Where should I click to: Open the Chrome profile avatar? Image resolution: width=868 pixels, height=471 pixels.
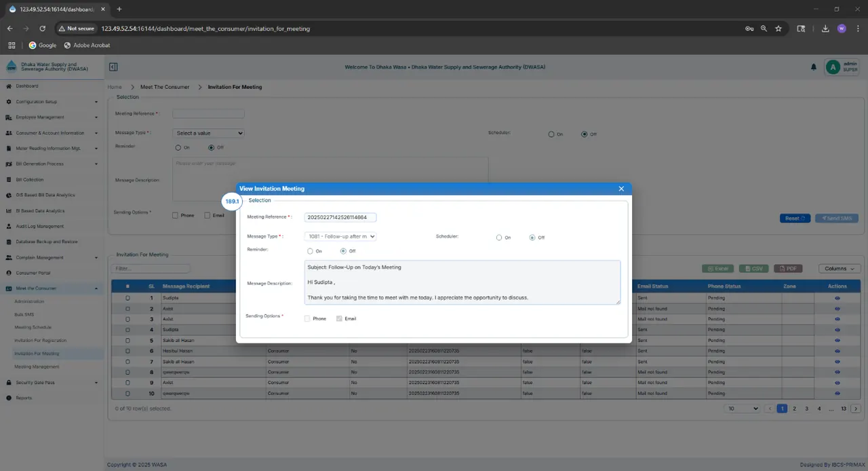coord(842,29)
